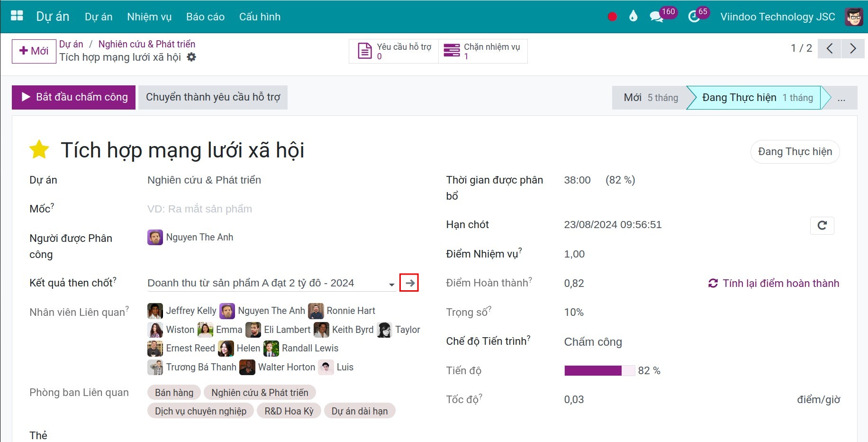Click the Dự án dài hạn tag
The width and height of the screenshot is (868, 442).
(x=360, y=411)
